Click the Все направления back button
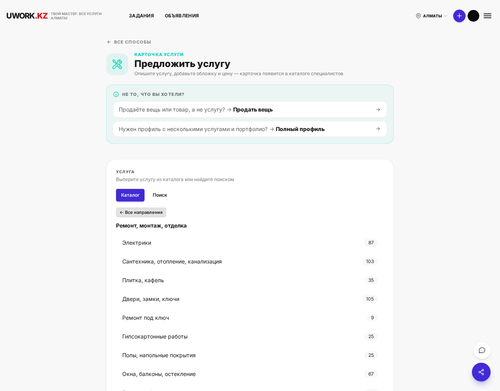Screen dimensions: 500x391 click(141, 212)
